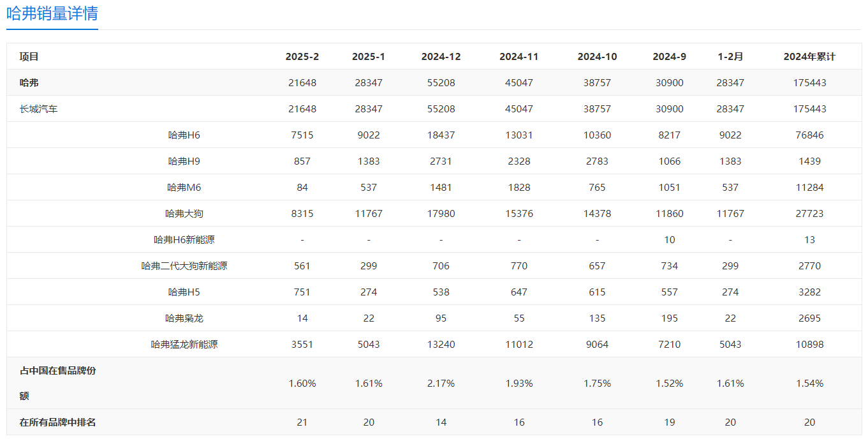Open the 哈弗H6 model row label

pos(184,135)
